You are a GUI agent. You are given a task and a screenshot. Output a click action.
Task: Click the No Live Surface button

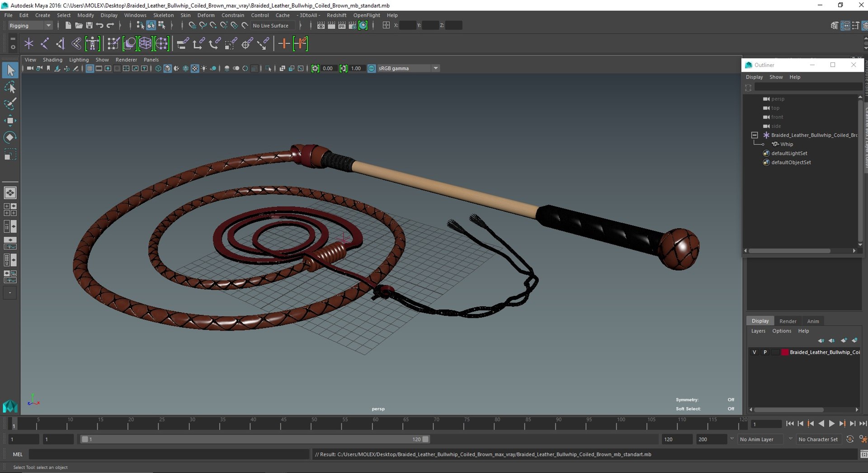(270, 25)
